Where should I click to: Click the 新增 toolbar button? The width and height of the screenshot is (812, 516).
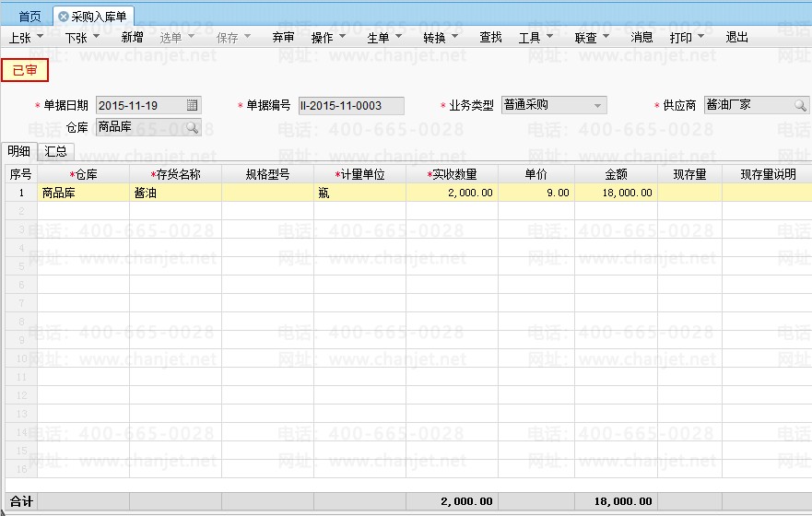pos(132,37)
